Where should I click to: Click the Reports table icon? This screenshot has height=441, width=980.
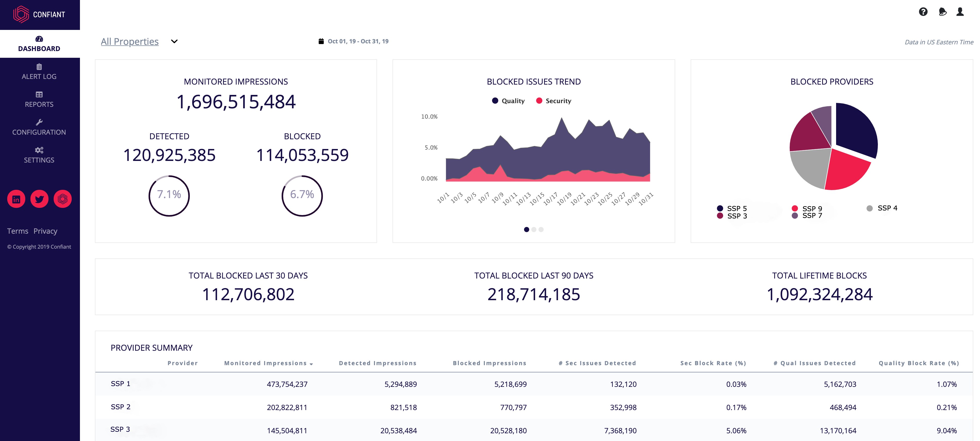(x=39, y=94)
